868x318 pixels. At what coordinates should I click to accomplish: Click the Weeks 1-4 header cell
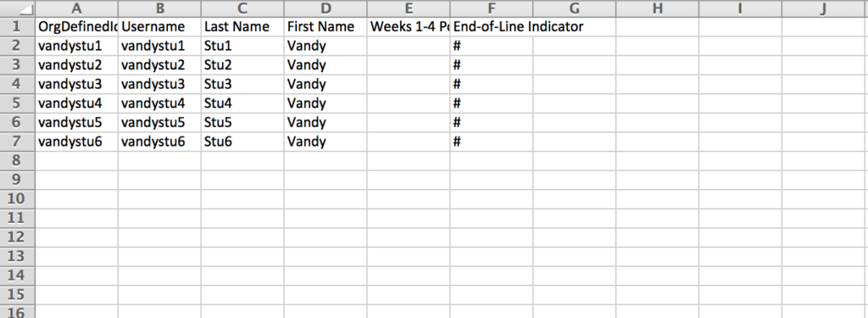pos(409,26)
